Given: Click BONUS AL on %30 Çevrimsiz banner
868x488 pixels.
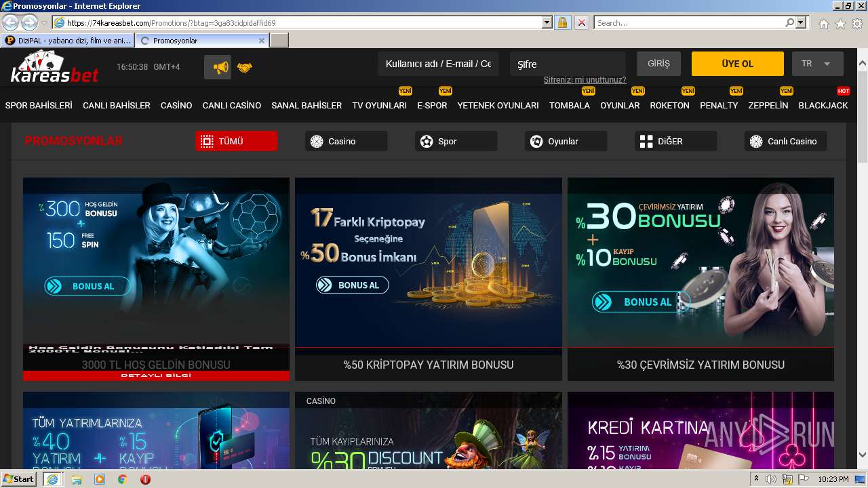Looking at the screenshot, I should tap(641, 302).
